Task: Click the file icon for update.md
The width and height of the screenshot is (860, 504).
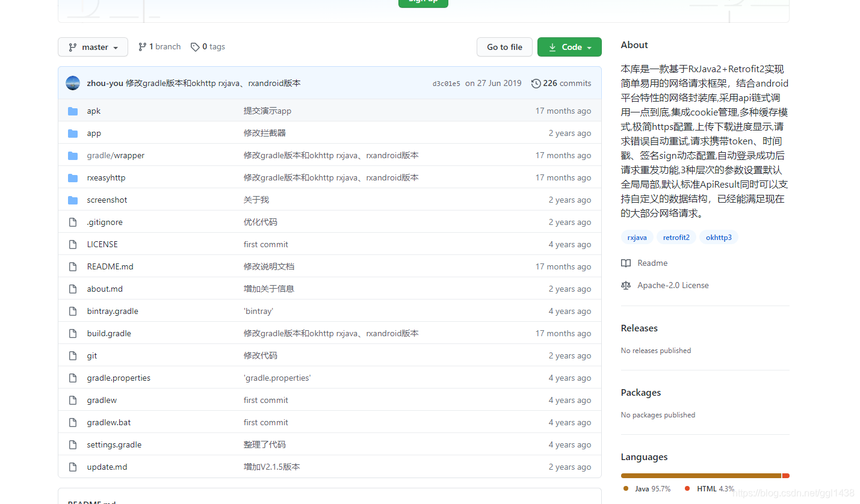Action: coord(73,467)
